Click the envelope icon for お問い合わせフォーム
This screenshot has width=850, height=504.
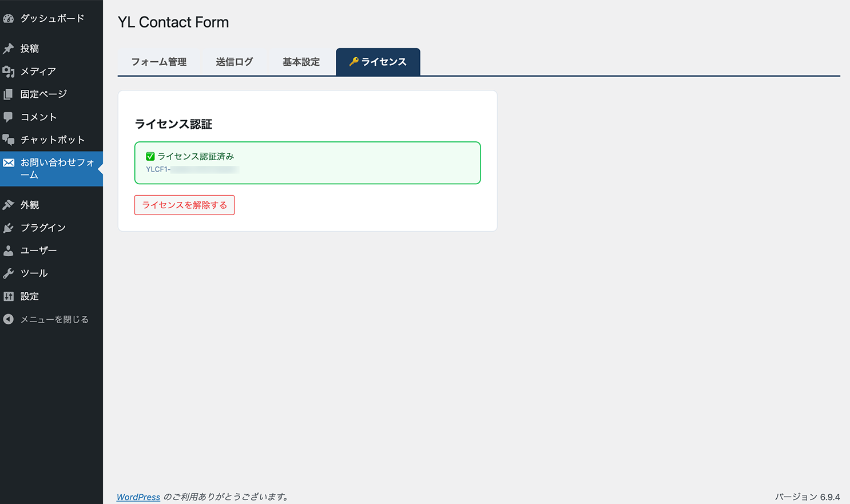tap(9, 163)
